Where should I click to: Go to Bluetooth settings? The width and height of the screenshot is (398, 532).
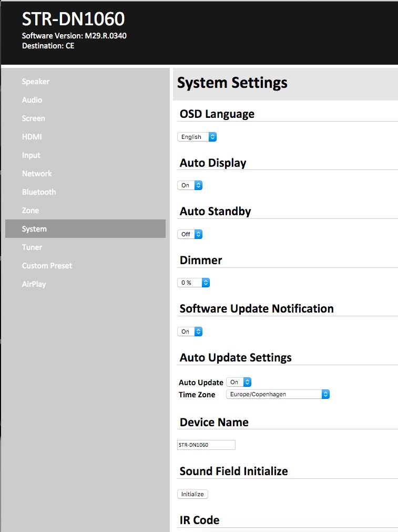coord(39,192)
